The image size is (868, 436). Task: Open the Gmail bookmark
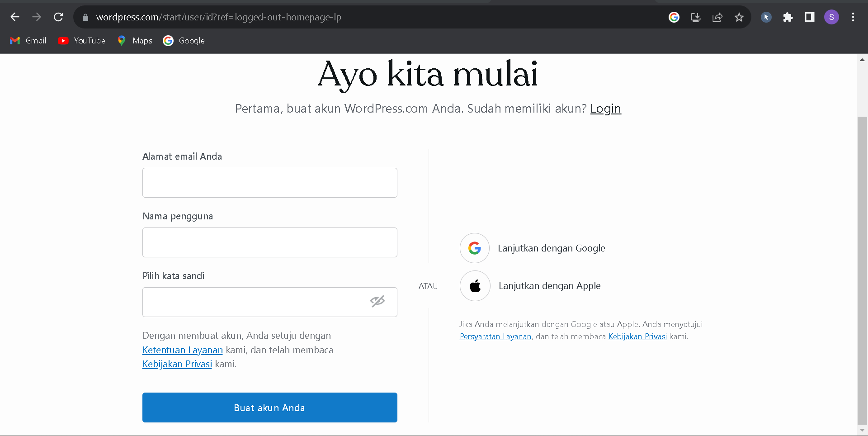pyautogui.click(x=28, y=41)
